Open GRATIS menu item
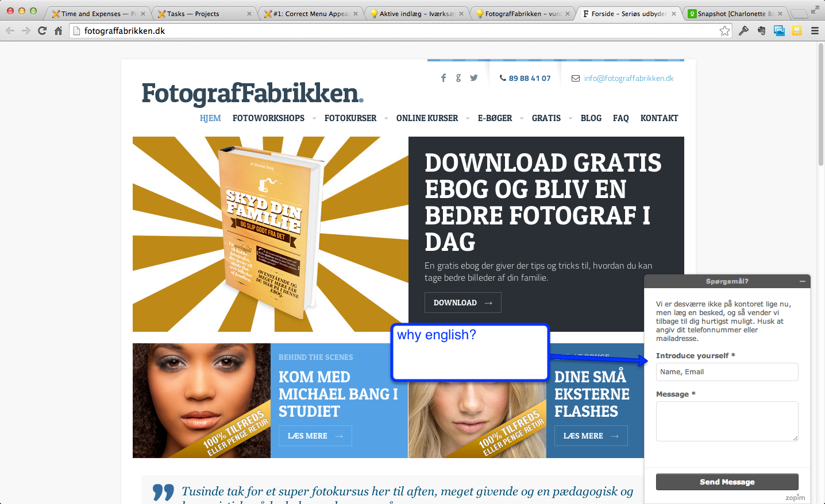This screenshot has height=504, width=825. coord(546,118)
